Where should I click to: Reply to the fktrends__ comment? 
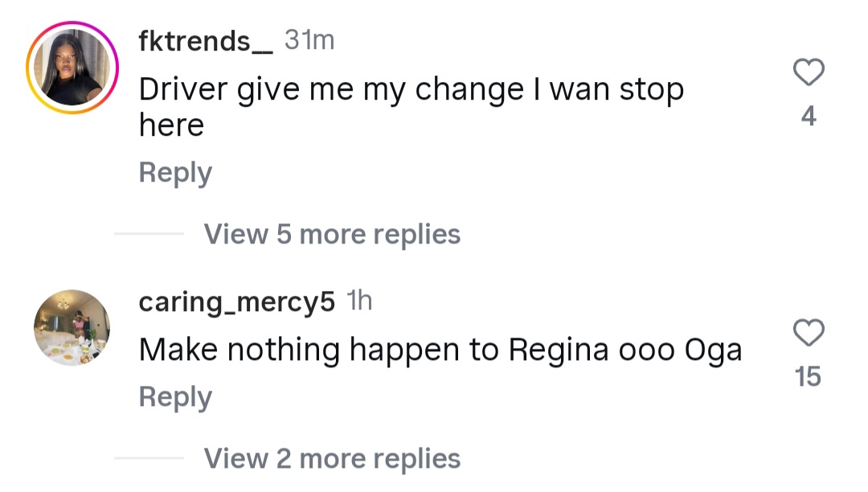pyautogui.click(x=175, y=173)
